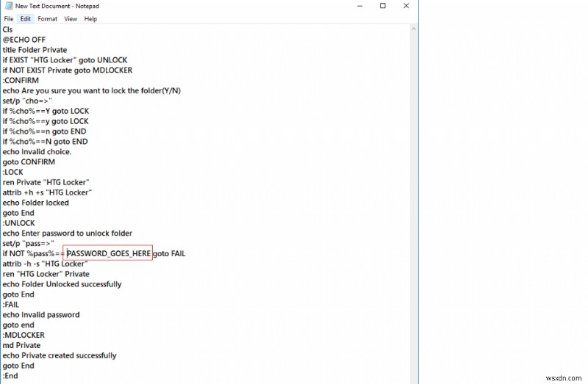Click the ':FAIL' label line
The image size is (588, 384).
point(10,305)
